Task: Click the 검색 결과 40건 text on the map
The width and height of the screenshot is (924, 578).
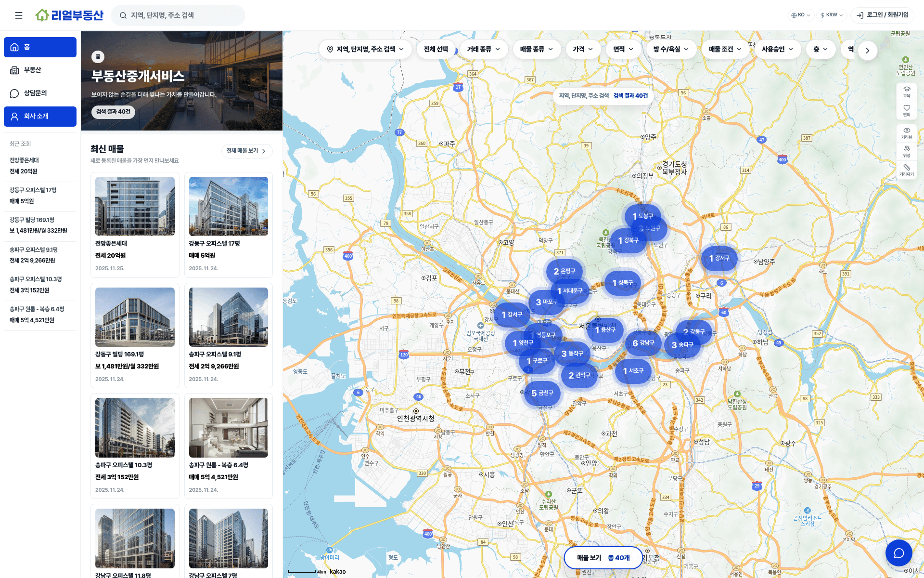Action: (x=630, y=96)
